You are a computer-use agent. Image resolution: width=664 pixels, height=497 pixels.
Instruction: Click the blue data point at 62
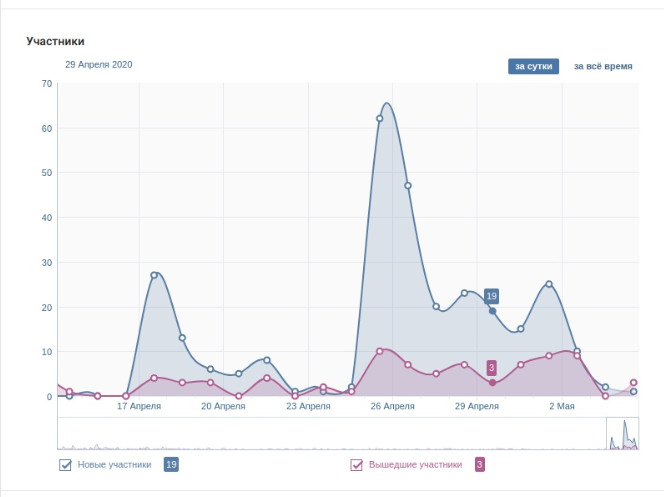click(380, 118)
